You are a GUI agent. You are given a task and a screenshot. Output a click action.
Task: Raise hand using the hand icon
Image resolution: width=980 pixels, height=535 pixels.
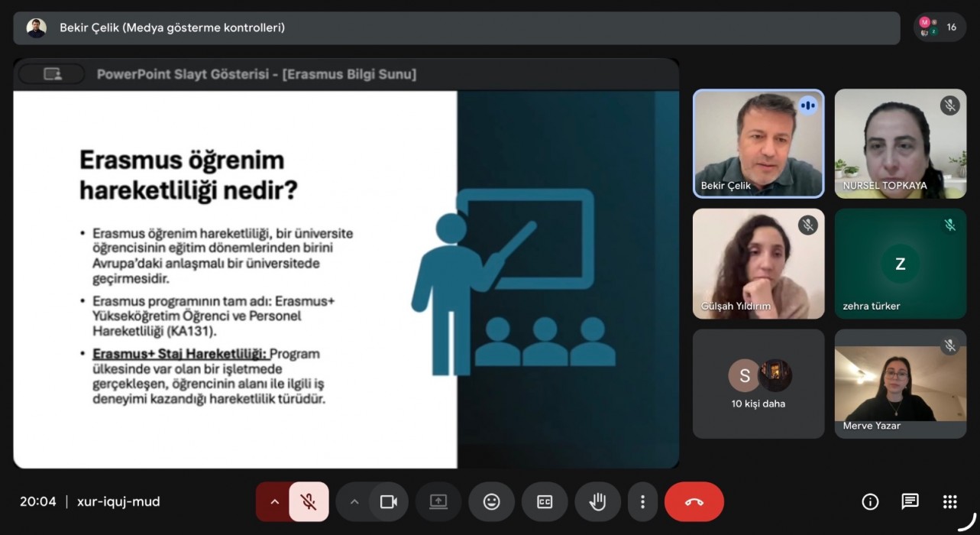[597, 502]
